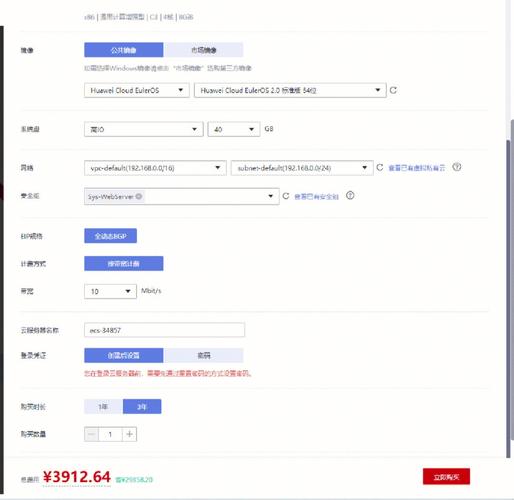Image resolution: width=514 pixels, height=500 pixels.
Task: Choose the 2年 purchase duration
Action: click(142, 407)
